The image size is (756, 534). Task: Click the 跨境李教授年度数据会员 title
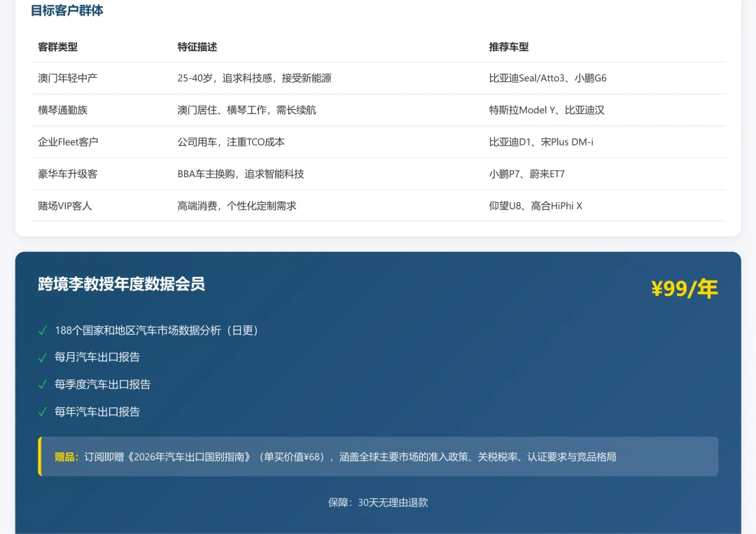coord(122,284)
